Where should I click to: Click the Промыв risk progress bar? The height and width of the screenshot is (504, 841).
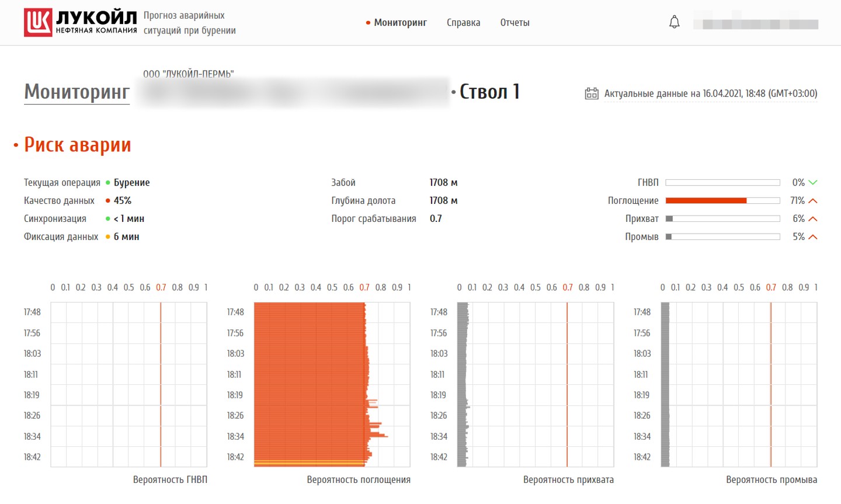(x=722, y=237)
